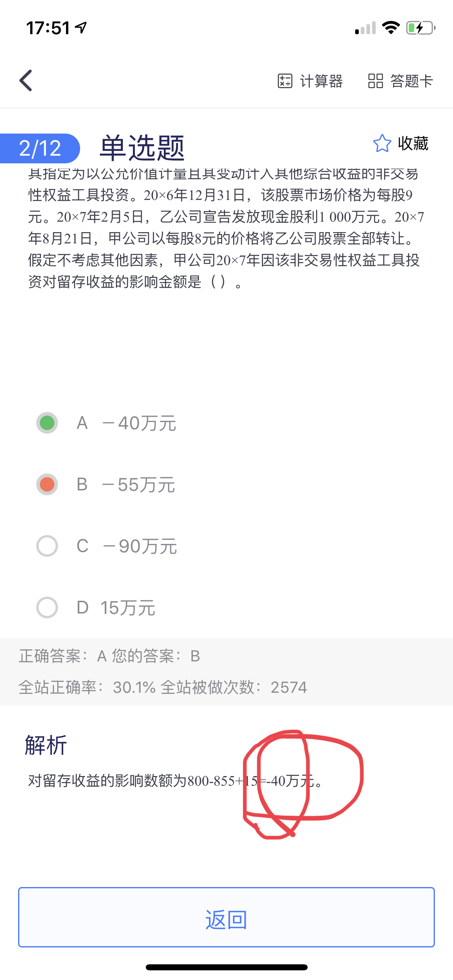Tap the back arrow icon
The height and width of the screenshot is (980, 453).
pos(26,80)
